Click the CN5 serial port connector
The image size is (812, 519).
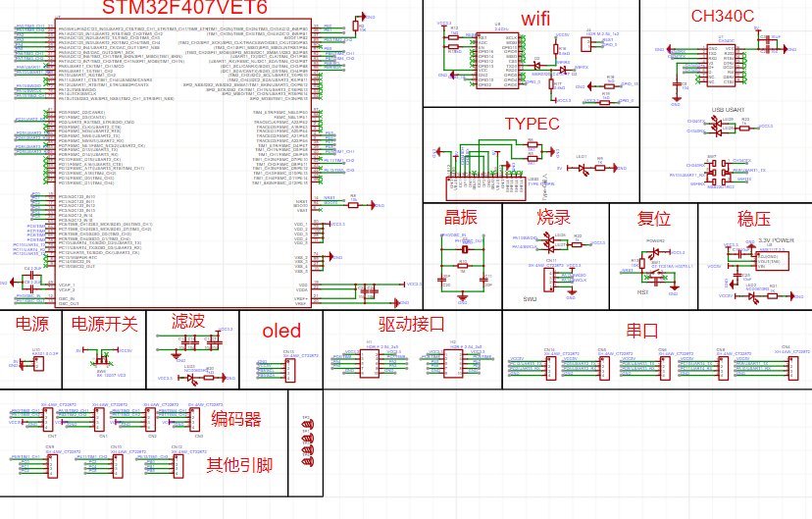[604, 368]
